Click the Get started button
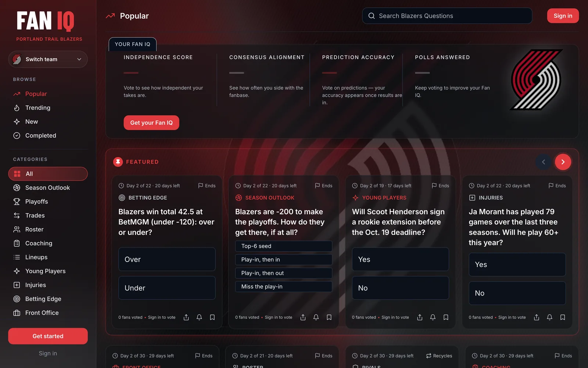This screenshot has width=588, height=368. 48,336
